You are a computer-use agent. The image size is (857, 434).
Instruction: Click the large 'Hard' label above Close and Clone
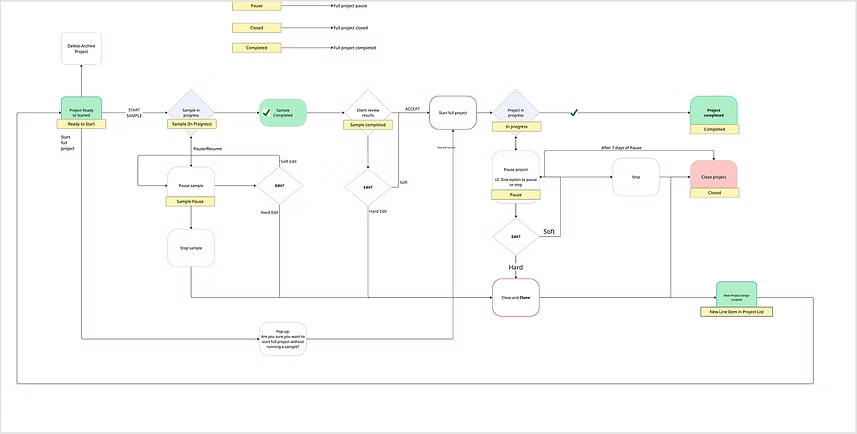click(516, 267)
